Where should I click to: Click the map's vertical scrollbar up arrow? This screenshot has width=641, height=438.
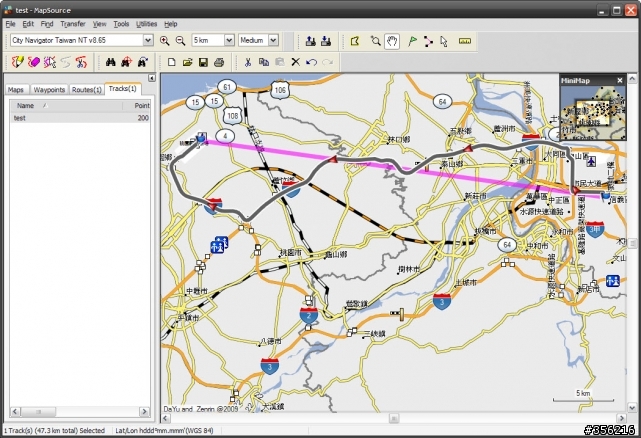632,78
